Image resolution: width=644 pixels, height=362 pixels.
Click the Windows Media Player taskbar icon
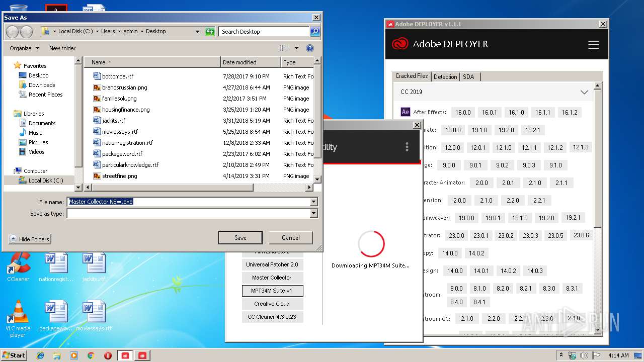[x=74, y=355]
